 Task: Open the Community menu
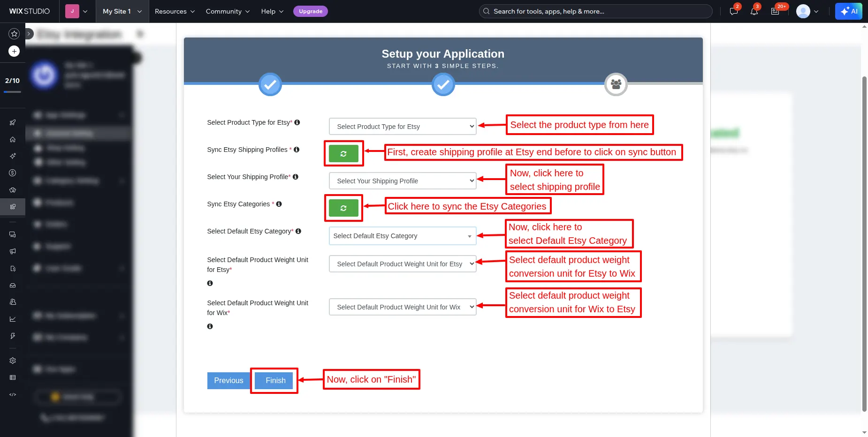tap(228, 11)
